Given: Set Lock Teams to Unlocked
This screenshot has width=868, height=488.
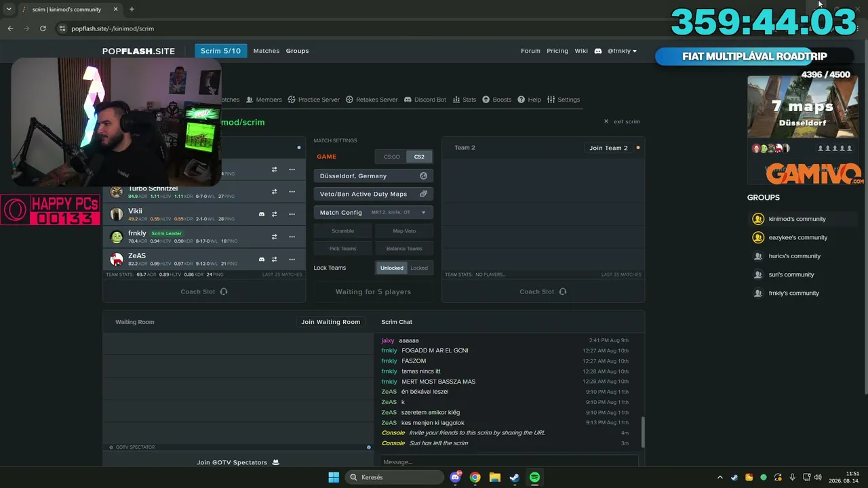Looking at the screenshot, I should coord(392,268).
